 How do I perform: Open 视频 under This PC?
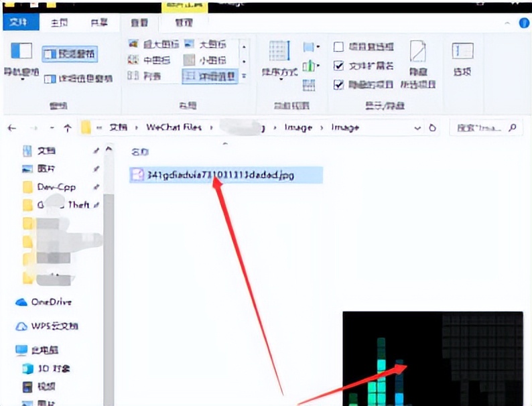click(x=46, y=387)
